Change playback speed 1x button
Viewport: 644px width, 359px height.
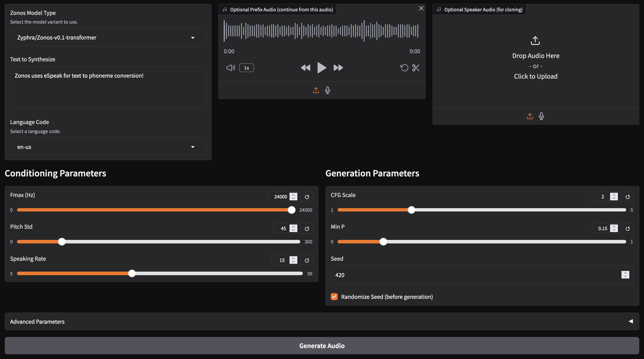pos(247,68)
